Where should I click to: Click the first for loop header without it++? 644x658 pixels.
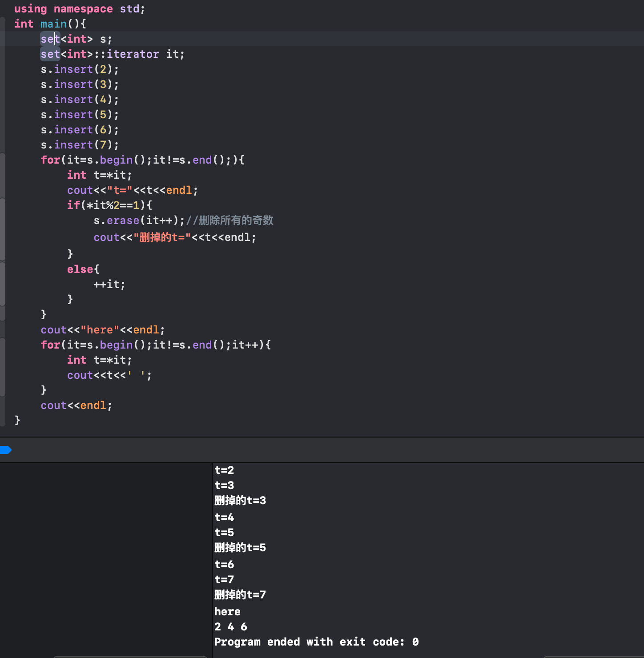[x=143, y=160]
